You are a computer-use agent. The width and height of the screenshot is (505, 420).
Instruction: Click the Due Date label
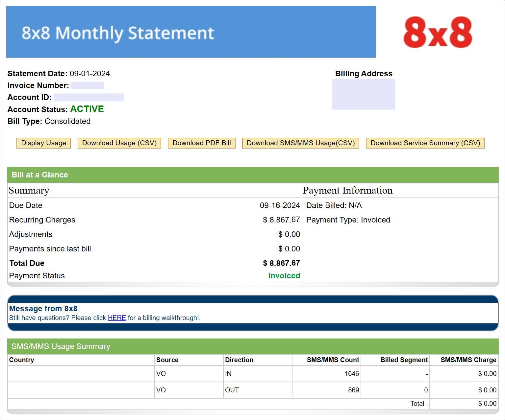point(26,205)
